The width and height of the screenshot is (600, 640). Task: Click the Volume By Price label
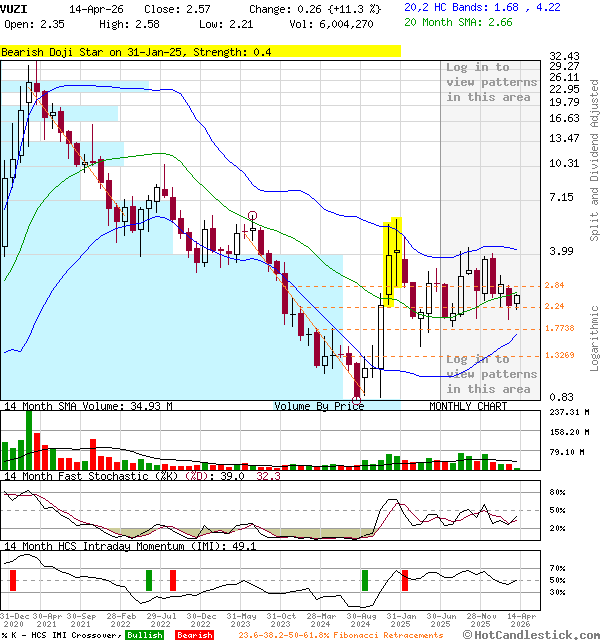pyautogui.click(x=320, y=406)
